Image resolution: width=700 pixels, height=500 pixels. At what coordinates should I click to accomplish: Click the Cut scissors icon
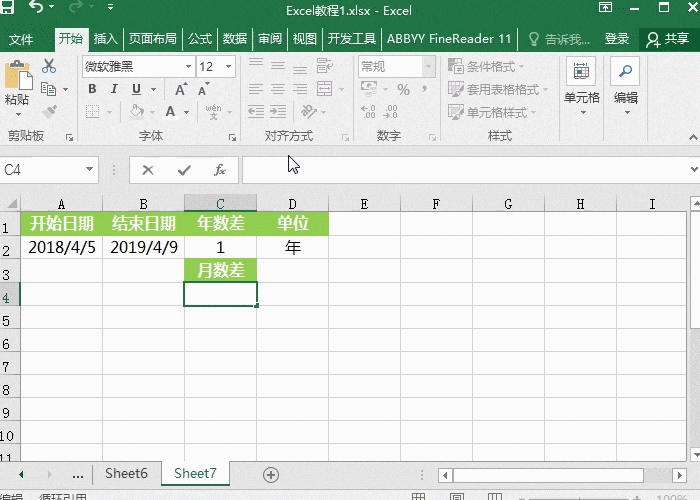[x=49, y=66]
